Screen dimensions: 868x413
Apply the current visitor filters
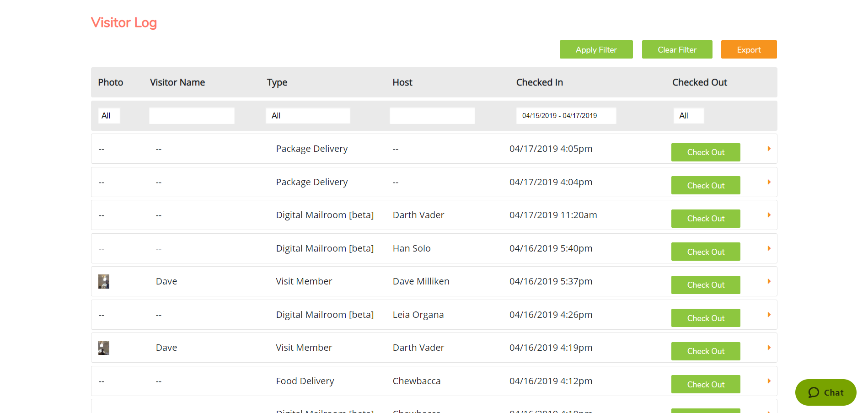pos(596,49)
